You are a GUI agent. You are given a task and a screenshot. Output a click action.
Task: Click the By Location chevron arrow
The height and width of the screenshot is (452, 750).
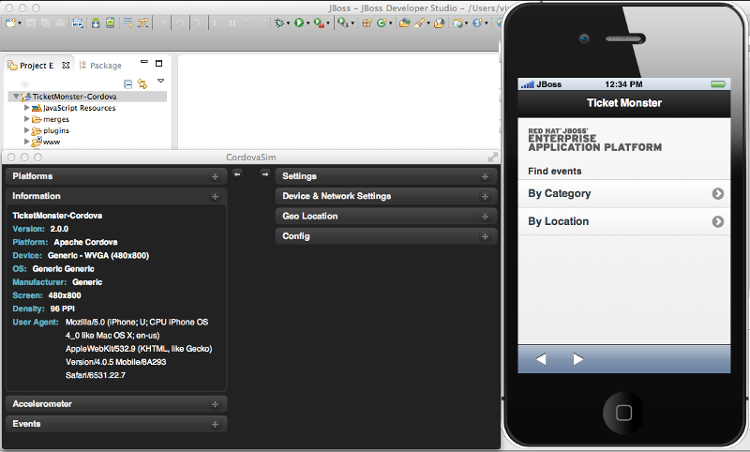[x=717, y=221]
